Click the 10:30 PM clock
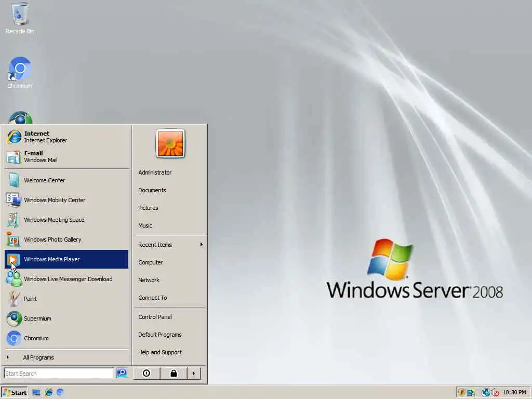Viewport: 532px width, 399px height. [x=514, y=393]
